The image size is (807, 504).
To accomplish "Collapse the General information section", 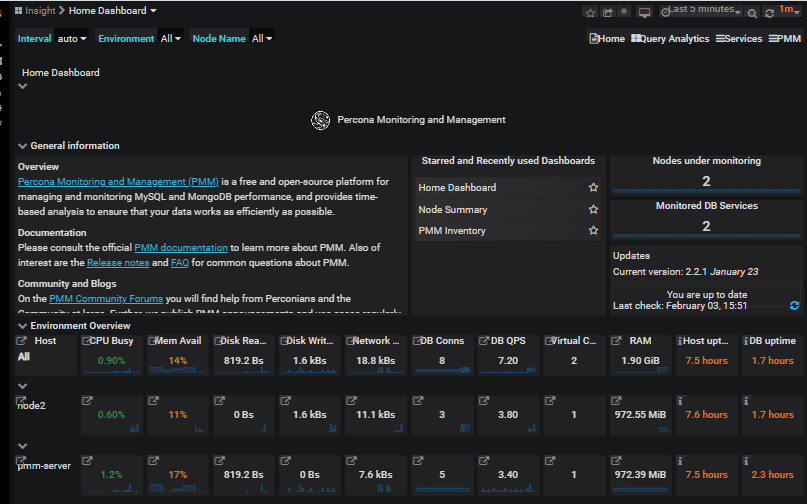I will coord(22,146).
